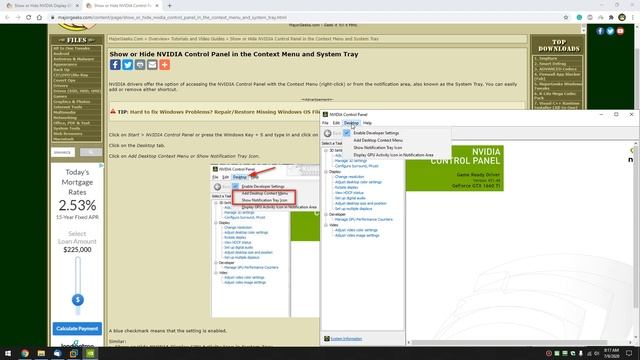
Task: Open the orange plus share icon
Action: (164, 64)
